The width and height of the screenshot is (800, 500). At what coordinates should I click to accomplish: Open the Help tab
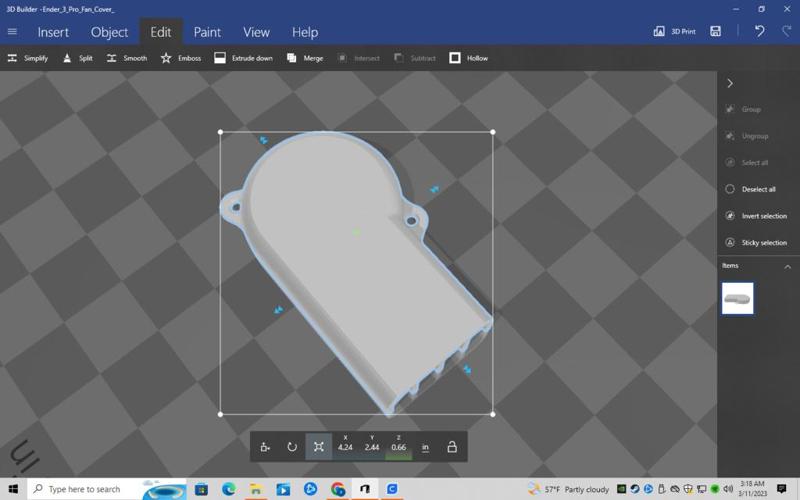tap(305, 32)
